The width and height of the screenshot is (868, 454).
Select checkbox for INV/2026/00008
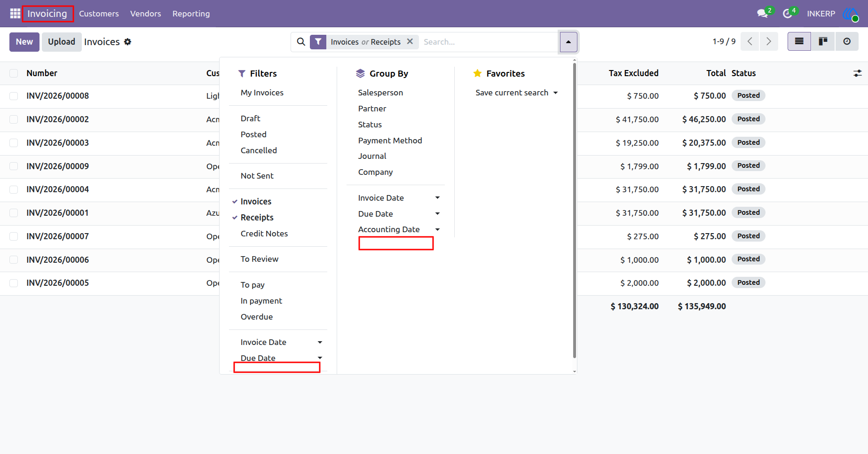(14, 96)
